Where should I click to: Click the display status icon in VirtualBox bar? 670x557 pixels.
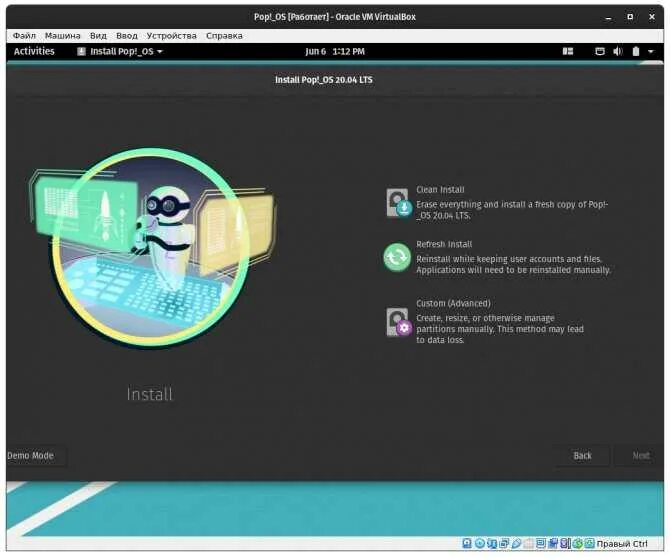tap(541, 543)
